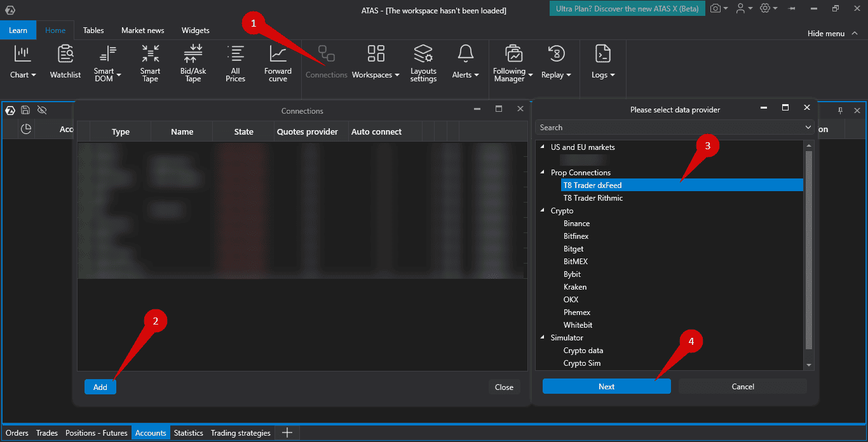Open the Forward curve tool
Image resolution: width=868 pixels, height=442 pixels.
click(x=278, y=62)
